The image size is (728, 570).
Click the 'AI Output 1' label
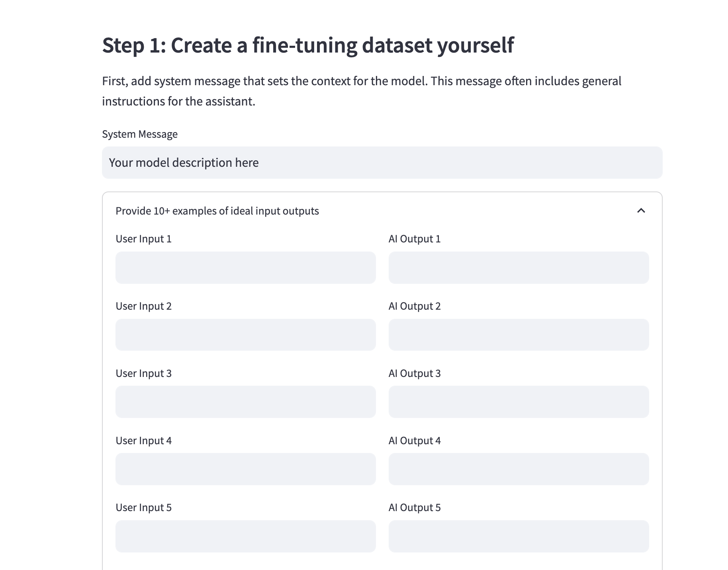(415, 239)
